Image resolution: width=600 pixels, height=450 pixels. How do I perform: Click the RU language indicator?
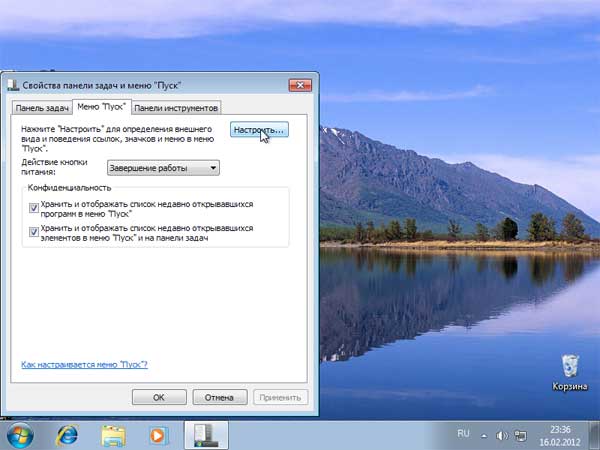tap(463, 434)
